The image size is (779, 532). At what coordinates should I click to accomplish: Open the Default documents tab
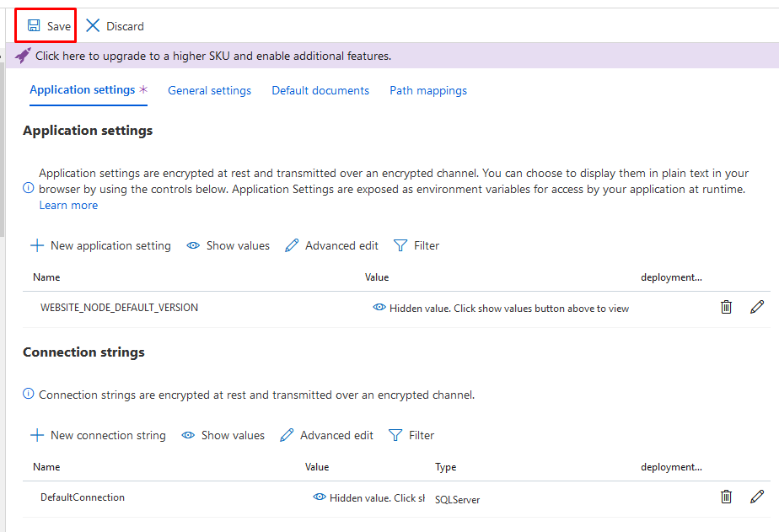coord(320,89)
